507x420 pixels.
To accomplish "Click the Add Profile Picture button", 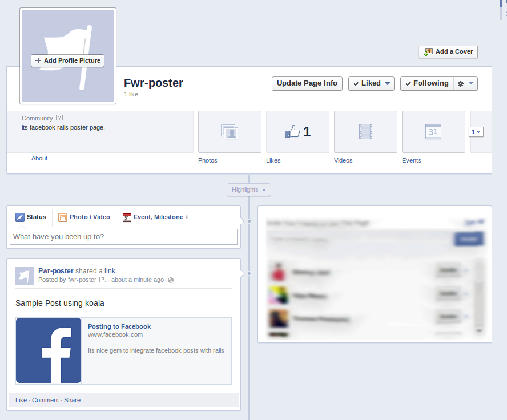I will tap(67, 60).
